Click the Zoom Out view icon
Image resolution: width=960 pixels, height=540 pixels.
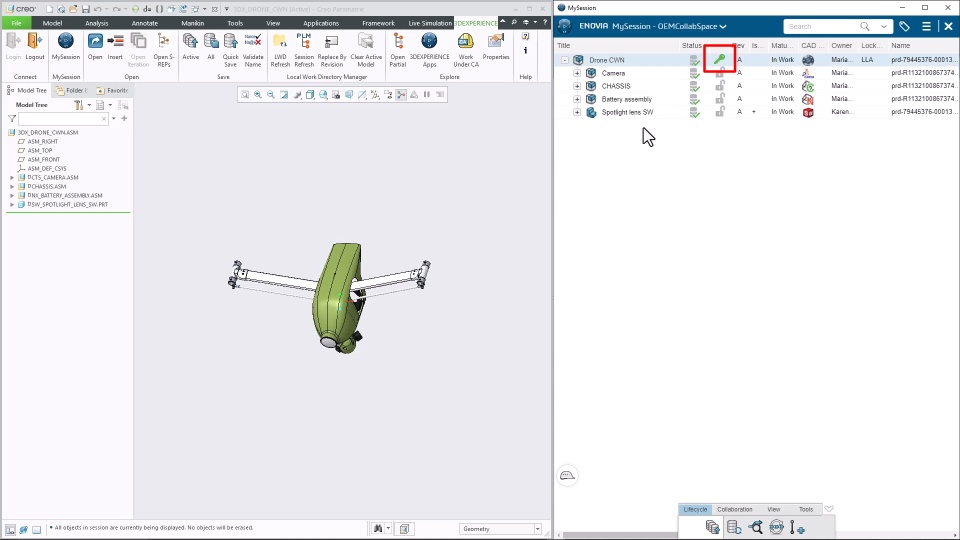pos(271,94)
